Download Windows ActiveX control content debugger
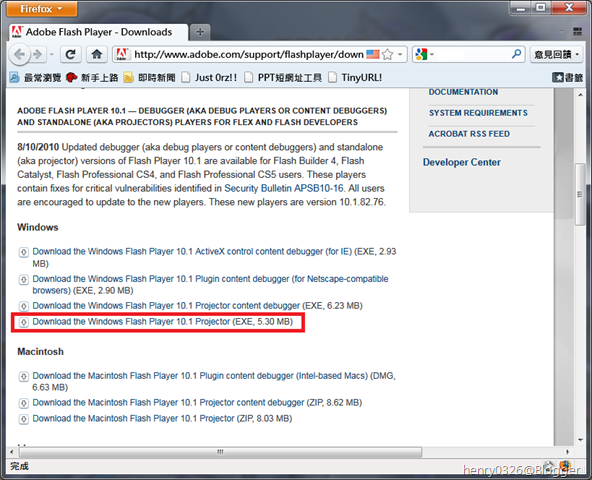 tap(192, 252)
